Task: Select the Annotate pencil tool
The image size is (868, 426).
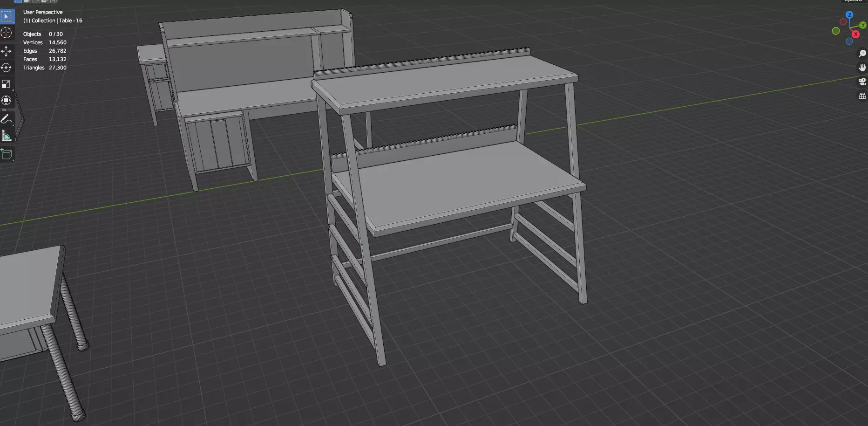Action: (x=7, y=119)
